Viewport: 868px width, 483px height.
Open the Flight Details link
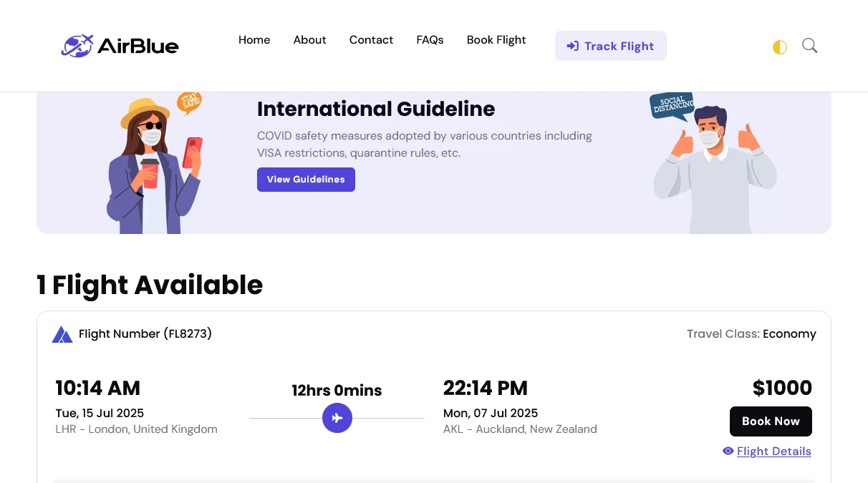(773, 451)
